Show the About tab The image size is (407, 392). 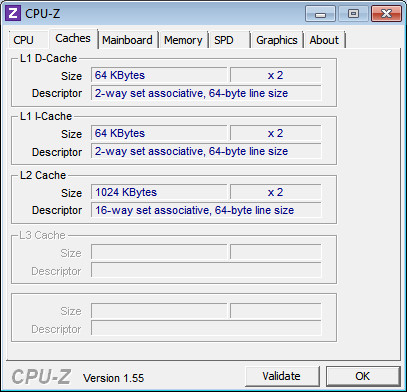[324, 40]
